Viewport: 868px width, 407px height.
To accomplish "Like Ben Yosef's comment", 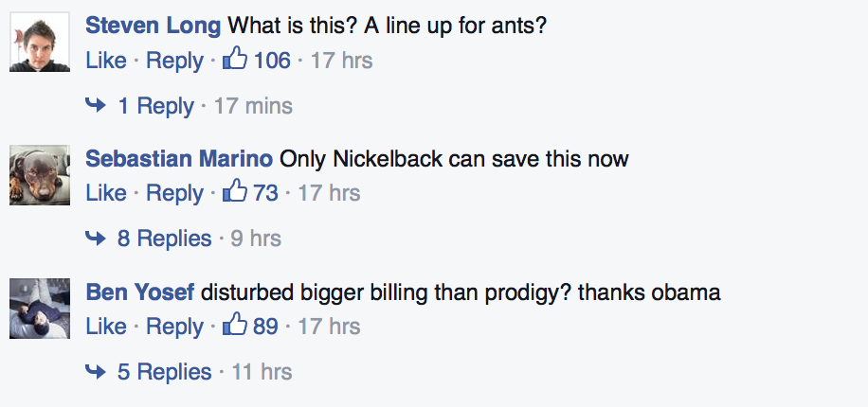I will (x=105, y=327).
